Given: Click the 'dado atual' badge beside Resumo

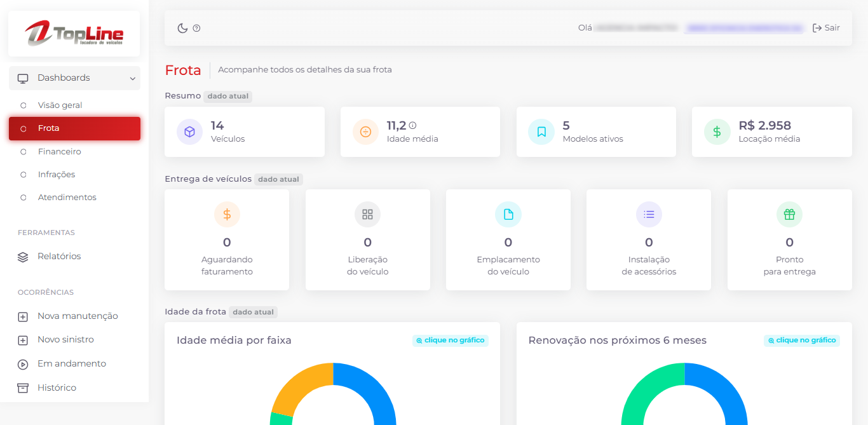Looking at the screenshot, I should (228, 97).
